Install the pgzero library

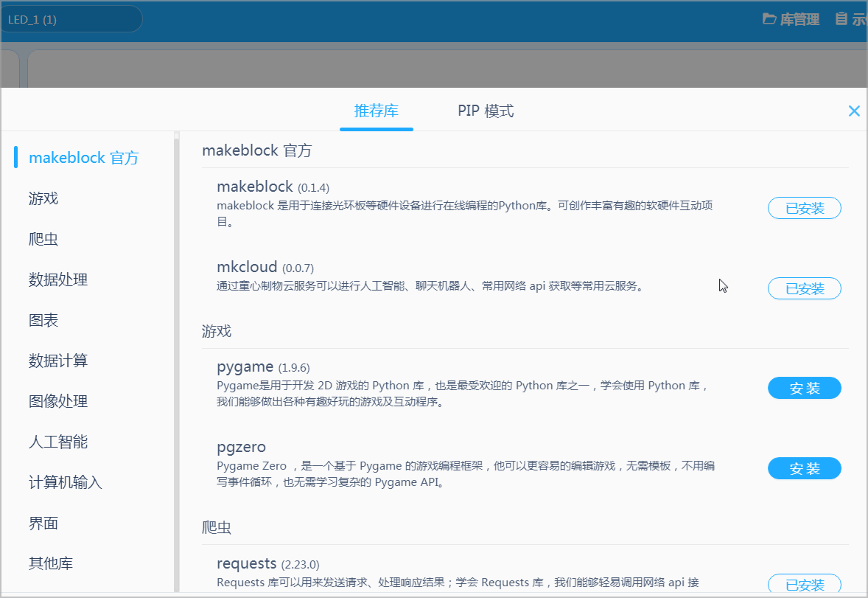805,468
